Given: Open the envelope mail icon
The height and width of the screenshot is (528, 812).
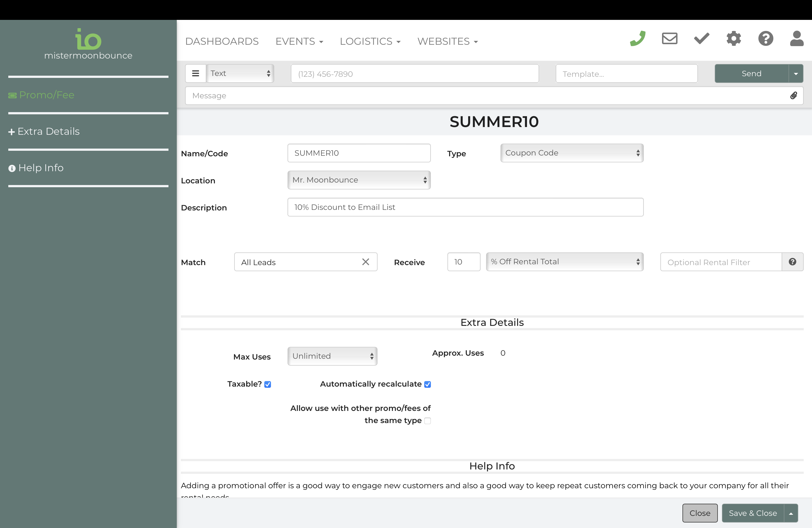Looking at the screenshot, I should click(x=669, y=39).
